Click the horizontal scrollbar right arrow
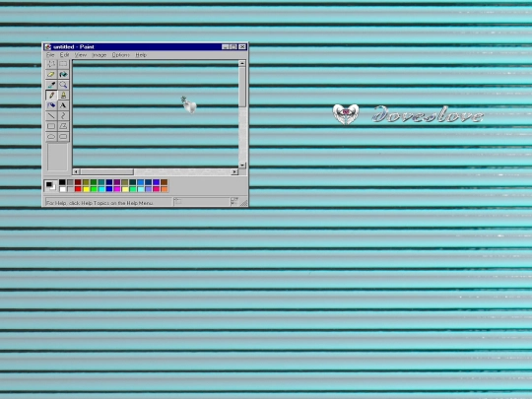532x399 pixels. click(x=234, y=171)
